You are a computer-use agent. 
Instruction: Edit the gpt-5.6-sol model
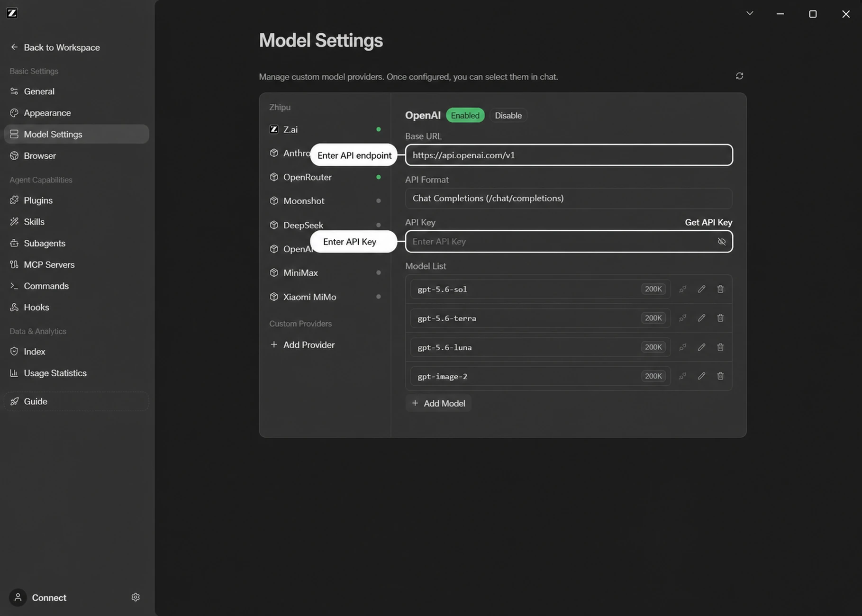pyautogui.click(x=701, y=289)
